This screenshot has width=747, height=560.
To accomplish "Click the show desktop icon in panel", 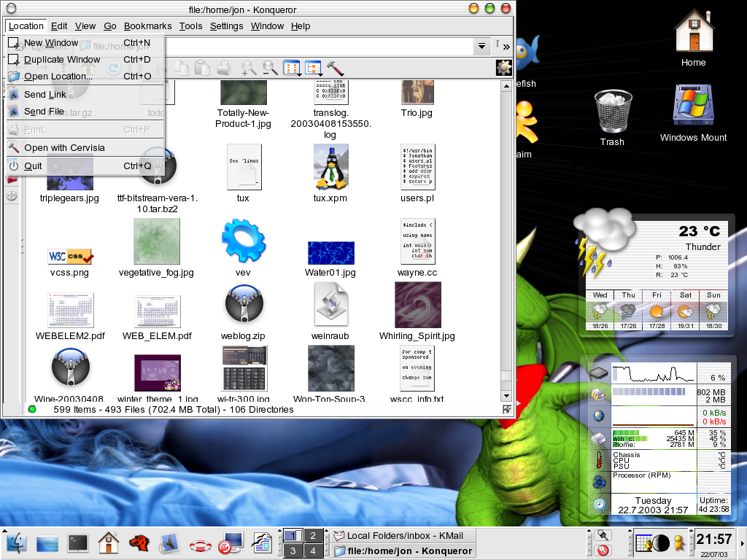I will pos(47,543).
